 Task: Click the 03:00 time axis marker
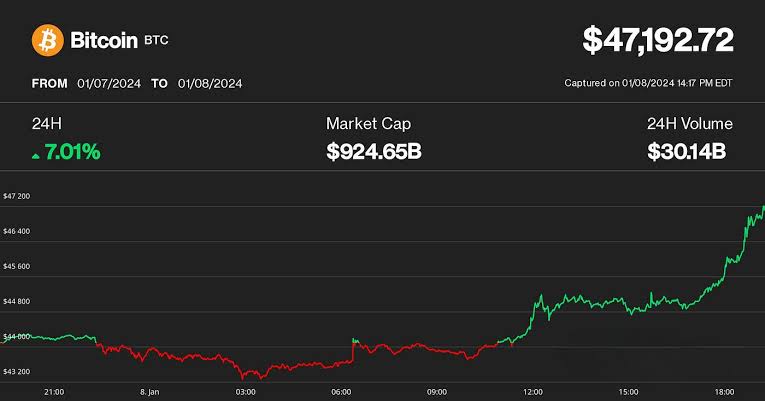click(x=245, y=391)
